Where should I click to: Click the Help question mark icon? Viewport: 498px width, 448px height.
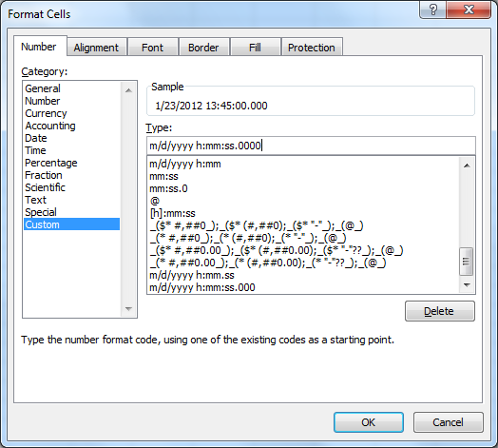(432, 10)
